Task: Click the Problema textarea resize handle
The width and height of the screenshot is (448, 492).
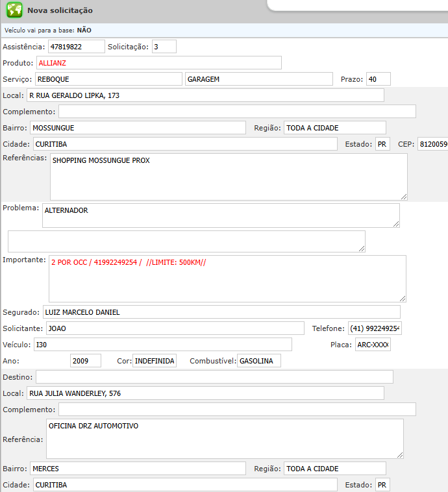Action: tap(396, 224)
